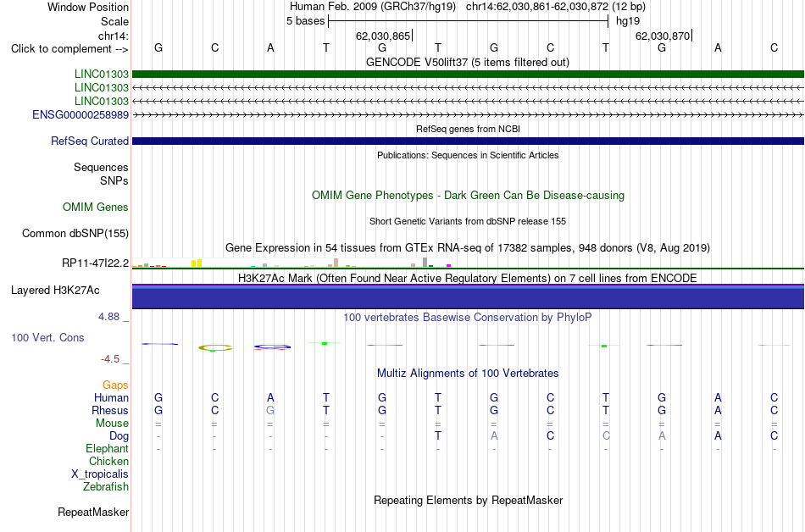Select the Chicken alignment row label
The width and height of the screenshot is (805, 532).
pos(108,461)
